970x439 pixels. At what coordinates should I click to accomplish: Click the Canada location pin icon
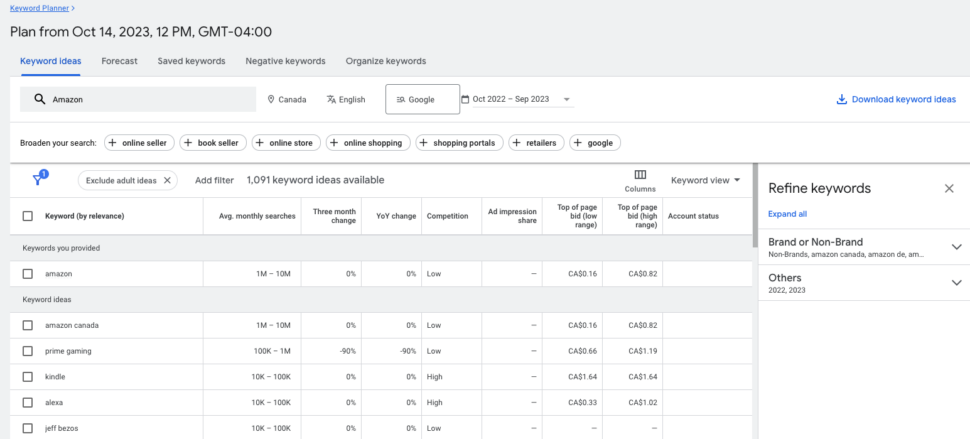(271, 100)
